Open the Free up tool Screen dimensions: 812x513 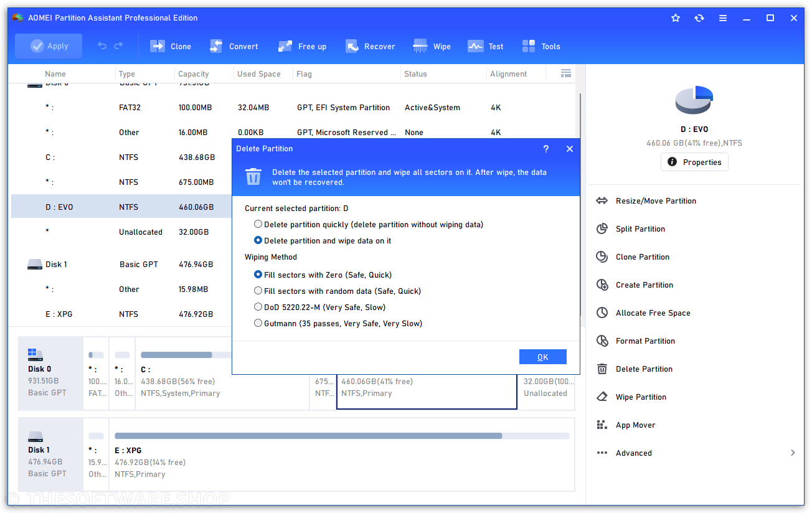tap(302, 46)
